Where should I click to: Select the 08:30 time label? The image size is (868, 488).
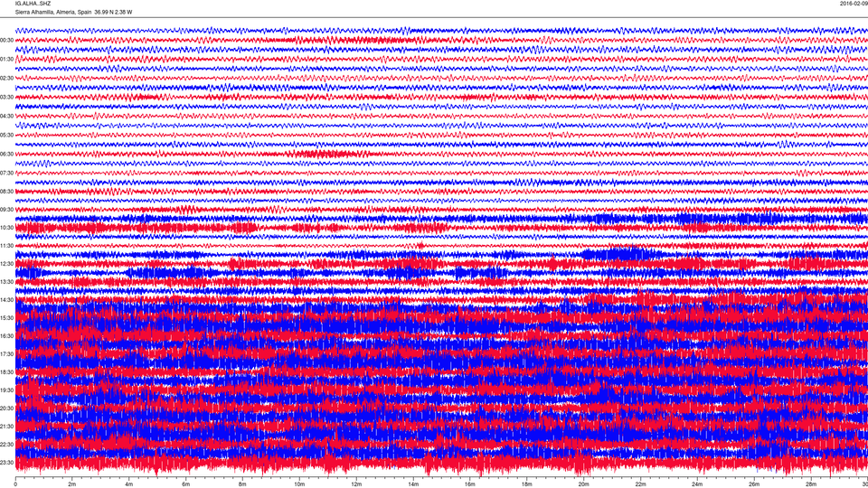6,192
